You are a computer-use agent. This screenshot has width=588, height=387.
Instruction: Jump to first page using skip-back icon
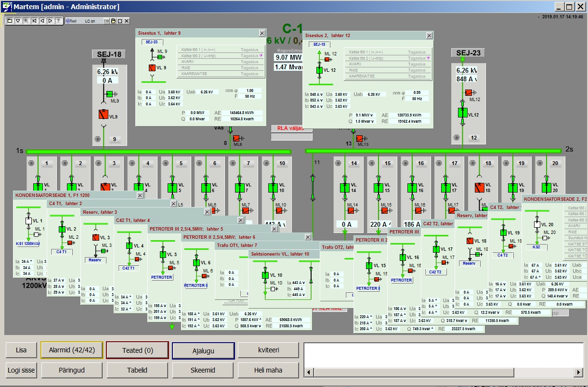34,21
